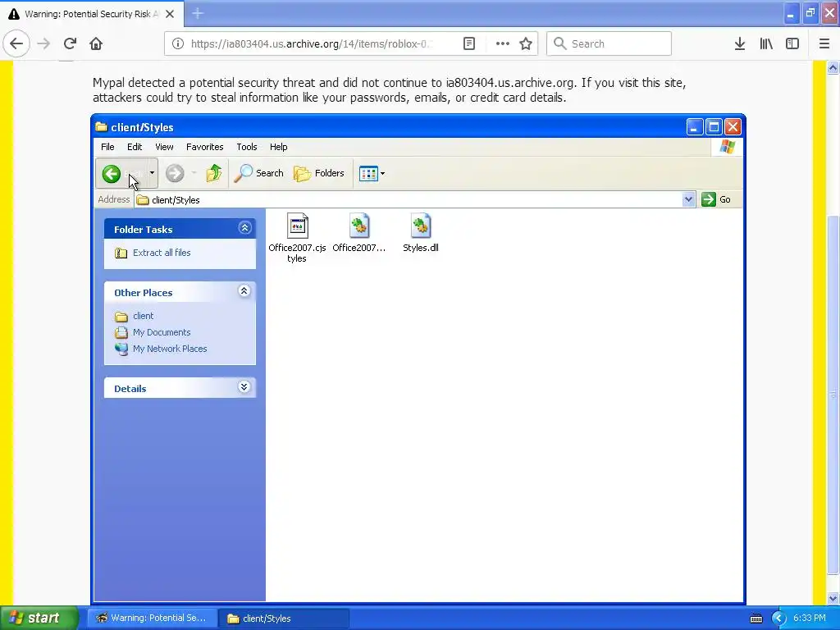Click the browser Search field
This screenshot has width=840, height=630.
click(x=609, y=43)
